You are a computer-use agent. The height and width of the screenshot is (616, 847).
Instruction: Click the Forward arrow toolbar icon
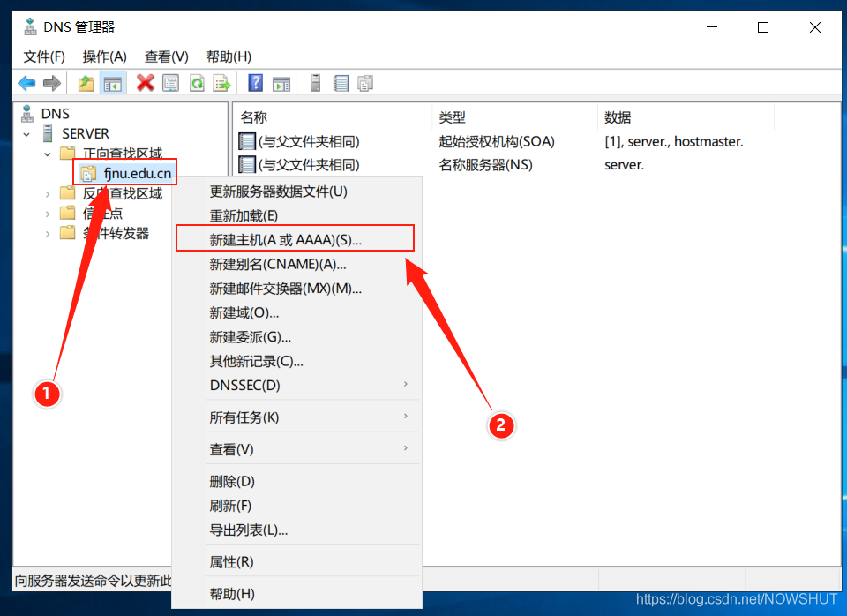(52, 83)
